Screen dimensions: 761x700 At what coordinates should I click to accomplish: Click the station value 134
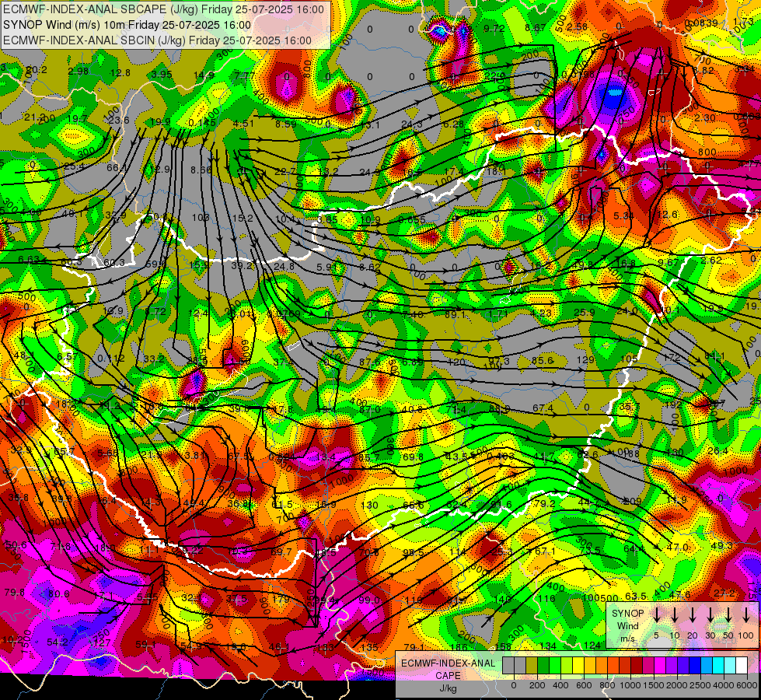[547, 646]
